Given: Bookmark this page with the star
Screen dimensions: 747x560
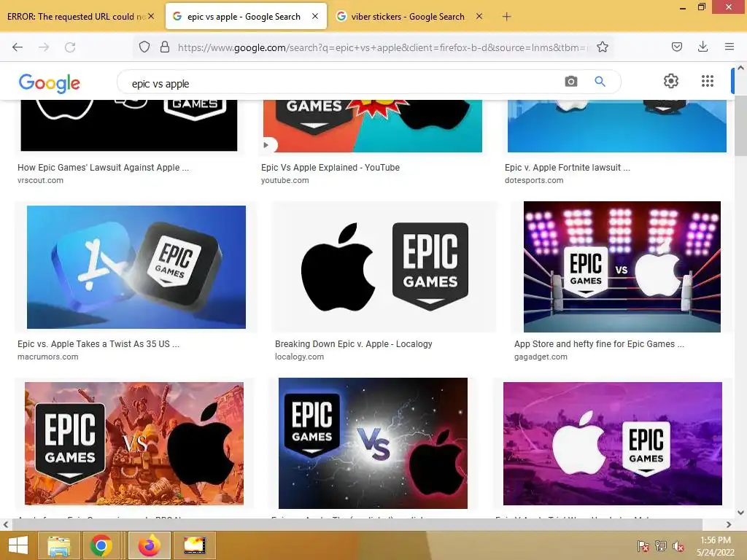Looking at the screenshot, I should click(x=602, y=47).
